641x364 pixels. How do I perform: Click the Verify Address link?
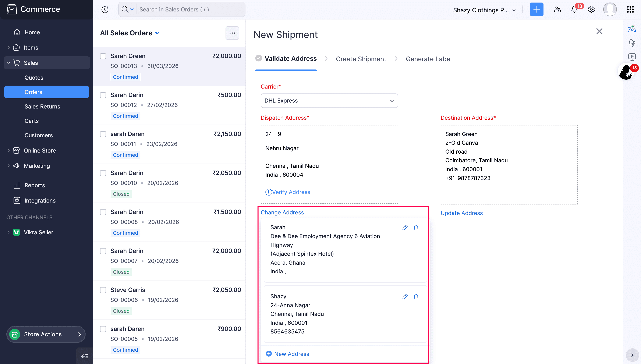point(291,192)
